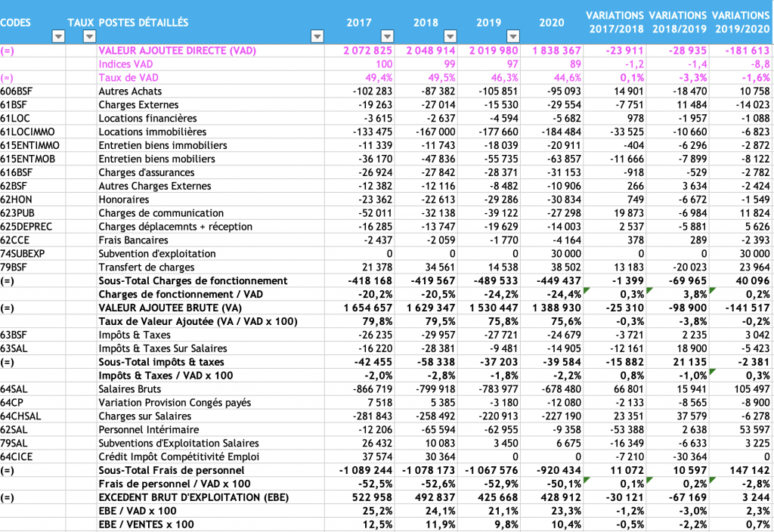Image resolution: width=774 pixels, height=532 pixels.
Task: Open the 2019 column filter dropdown
Action: click(513, 36)
